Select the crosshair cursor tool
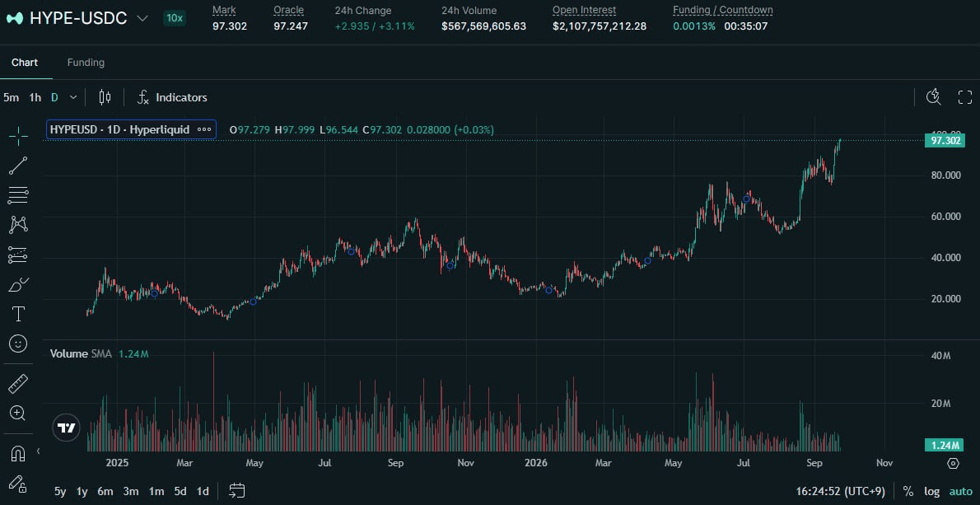The image size is (980, 505). point(18,136)
